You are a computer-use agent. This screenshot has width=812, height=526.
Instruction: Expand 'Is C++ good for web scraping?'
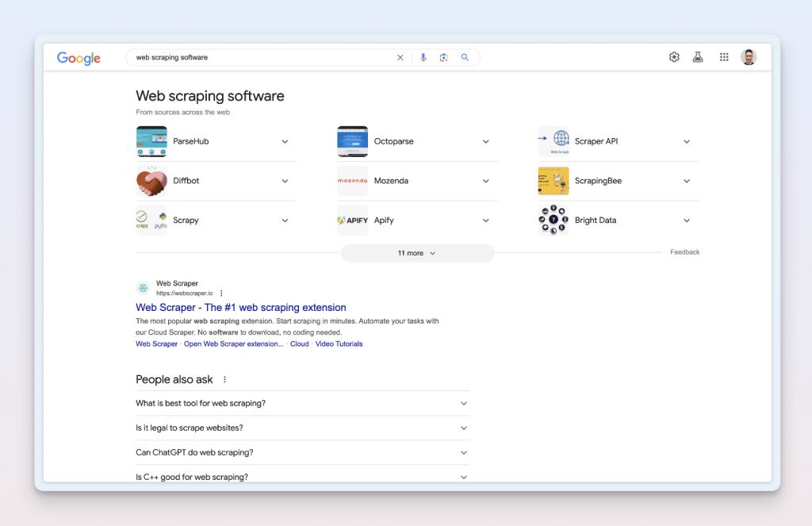303,477
